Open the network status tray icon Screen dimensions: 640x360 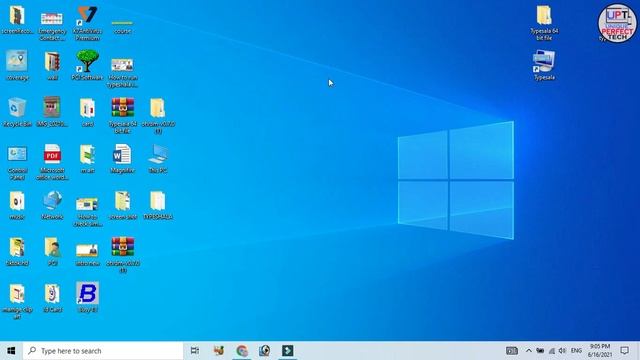tap(551, 351)
